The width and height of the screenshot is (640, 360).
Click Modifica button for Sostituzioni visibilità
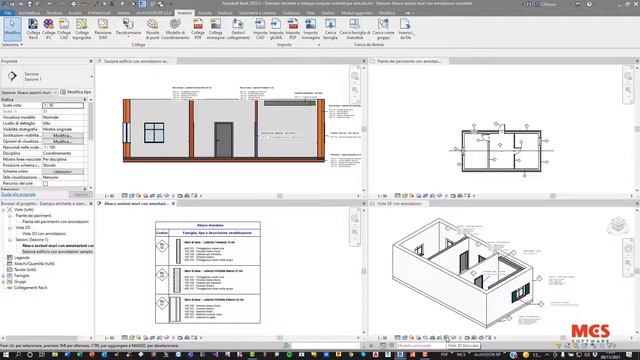click(63, 136)
